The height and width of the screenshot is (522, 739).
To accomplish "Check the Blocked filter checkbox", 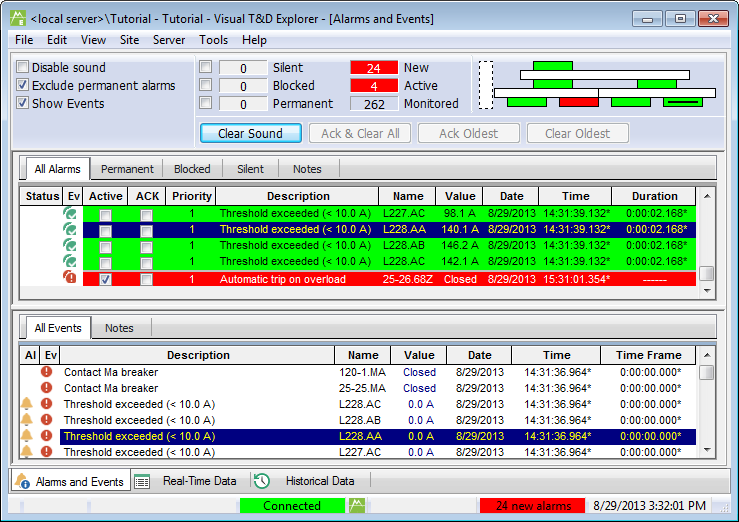I will coord(205,85).
